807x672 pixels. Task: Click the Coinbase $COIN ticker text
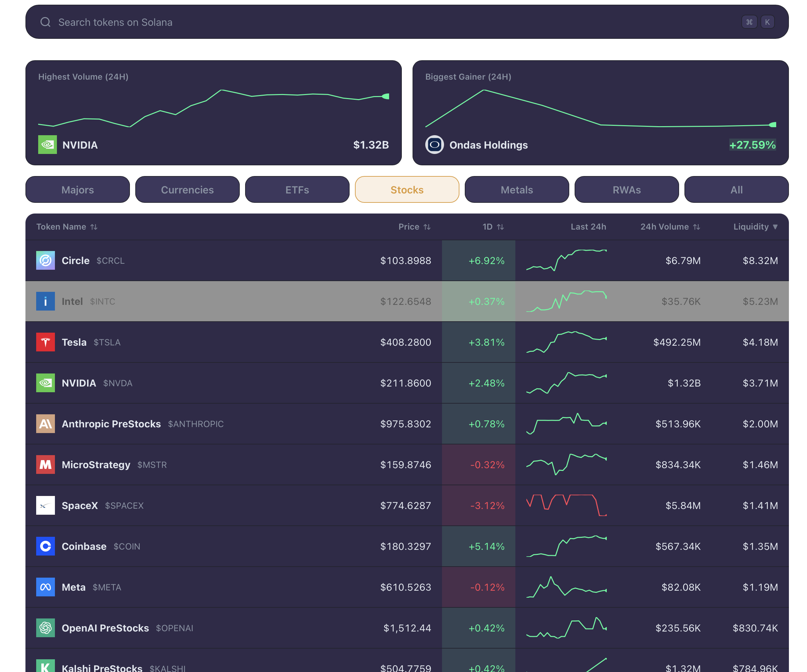tap(127, 547)
